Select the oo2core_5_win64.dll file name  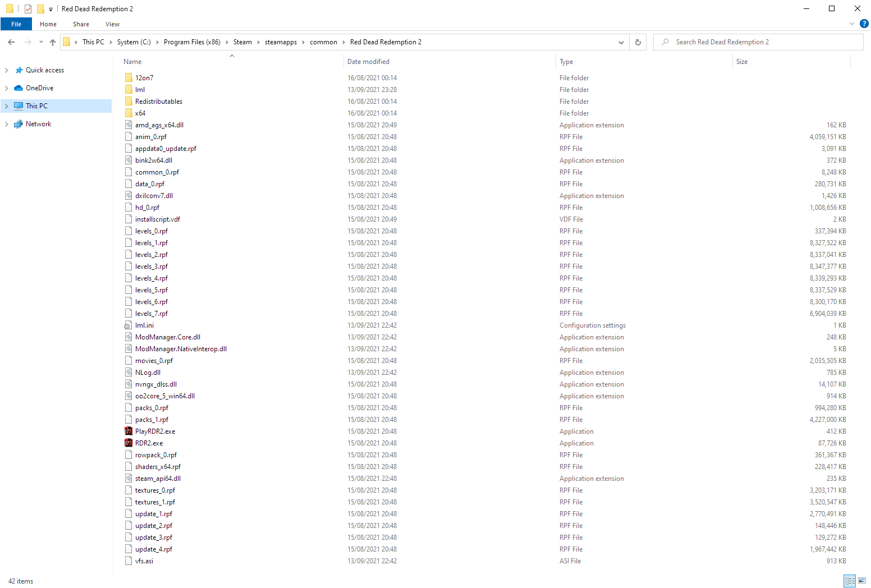point(165,396)
